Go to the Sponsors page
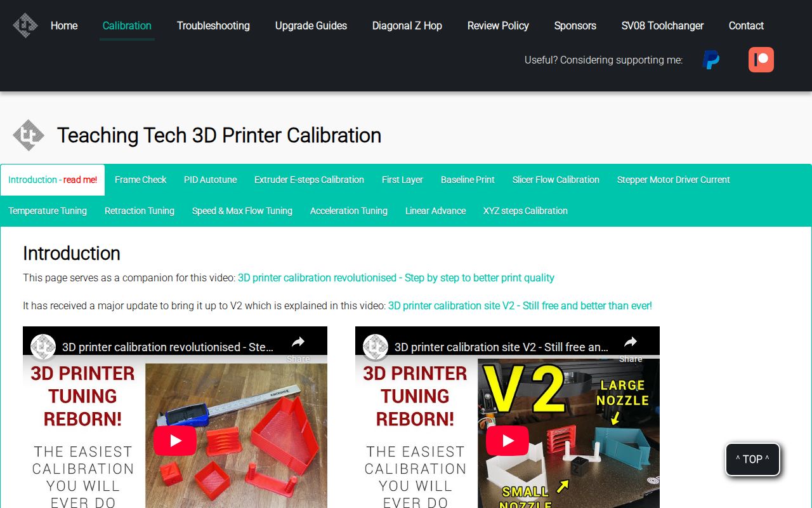The image size is (812, 508). point(575,25)
